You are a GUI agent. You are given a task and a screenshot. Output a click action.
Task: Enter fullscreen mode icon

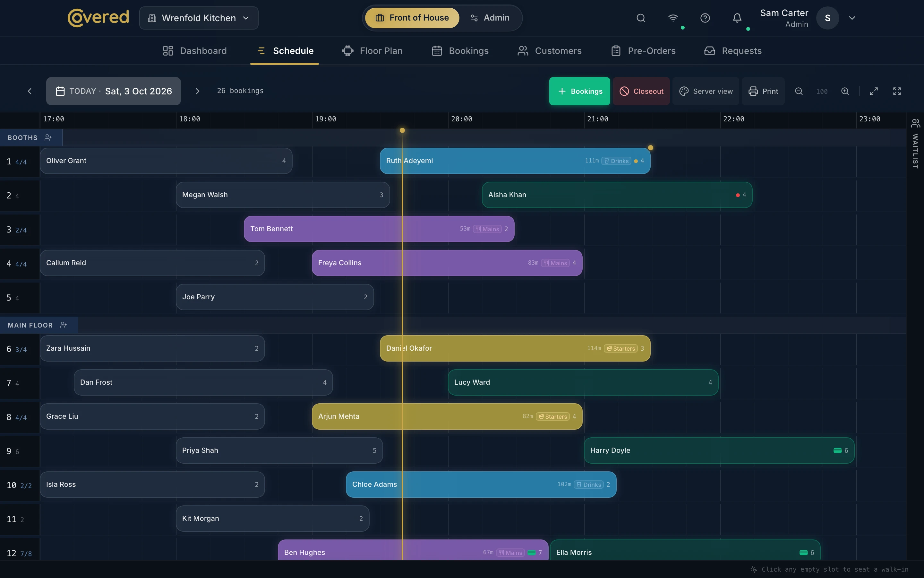pyautogui.click(x=897, y=91)
